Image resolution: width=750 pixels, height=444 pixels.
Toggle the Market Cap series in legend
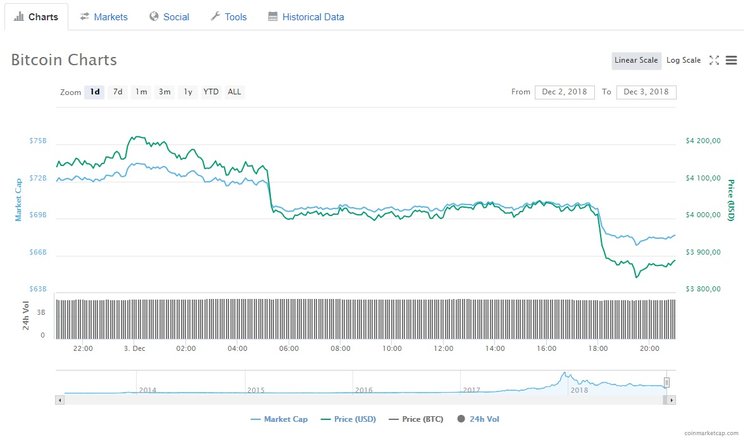279,419
